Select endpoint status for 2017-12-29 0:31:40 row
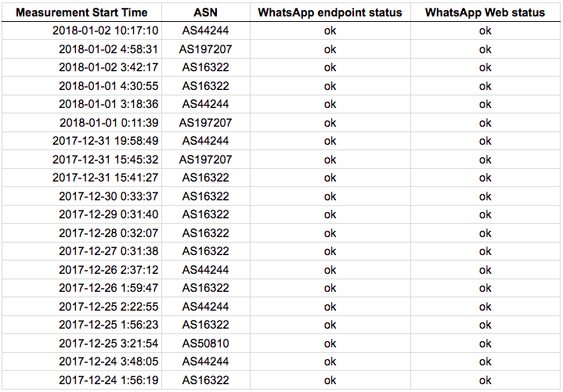This screenshot has width=563, height=392. tap(330, 214)
